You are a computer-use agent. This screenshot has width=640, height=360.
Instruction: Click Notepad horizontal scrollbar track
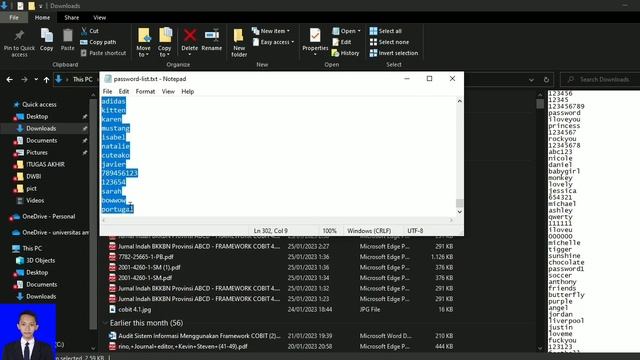point(278,220)
